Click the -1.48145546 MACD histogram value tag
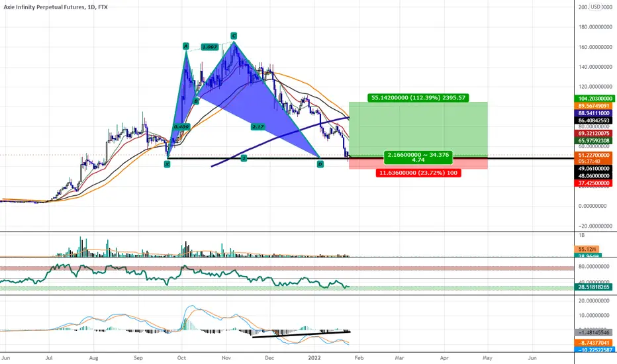This screenshot has width=617, height=364. tap(593, 332)
